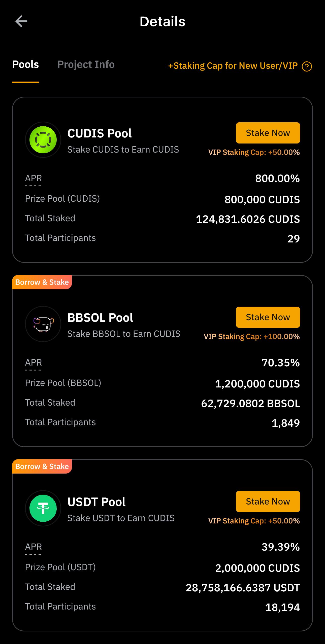Tap the USDT Pool title

(96, 502)
